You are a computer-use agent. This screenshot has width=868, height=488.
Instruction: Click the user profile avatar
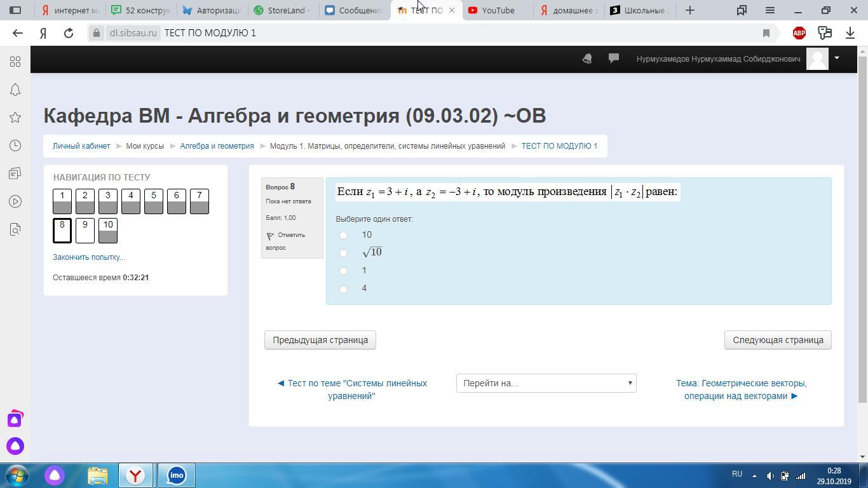click(817, 58)
